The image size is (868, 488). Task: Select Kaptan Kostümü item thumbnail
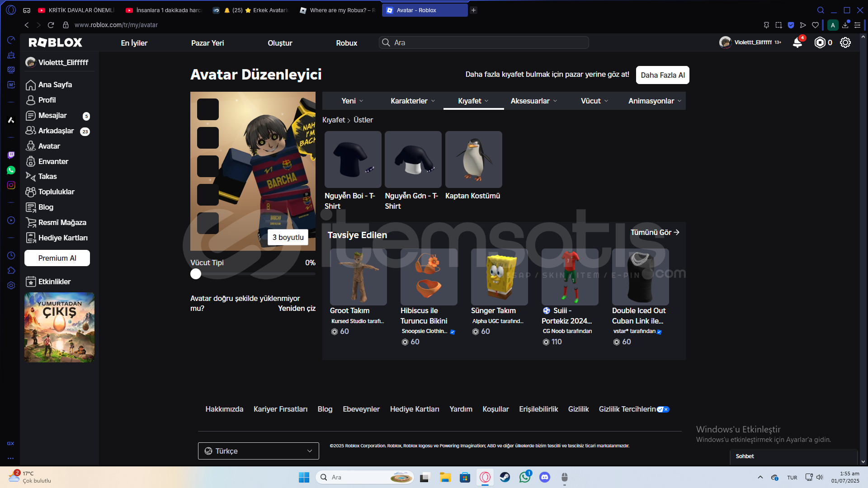click(473, 160)
